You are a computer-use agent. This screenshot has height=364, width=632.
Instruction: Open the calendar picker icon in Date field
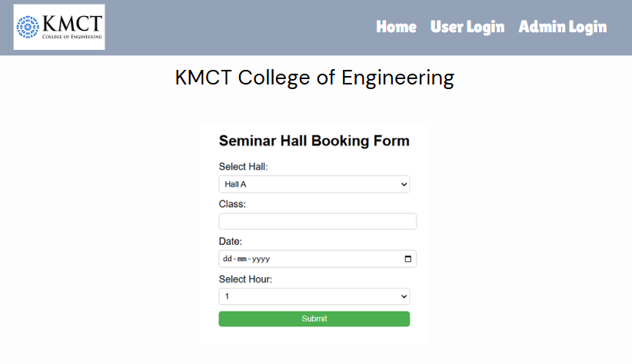pyautogui.click(x=407, y=259)
